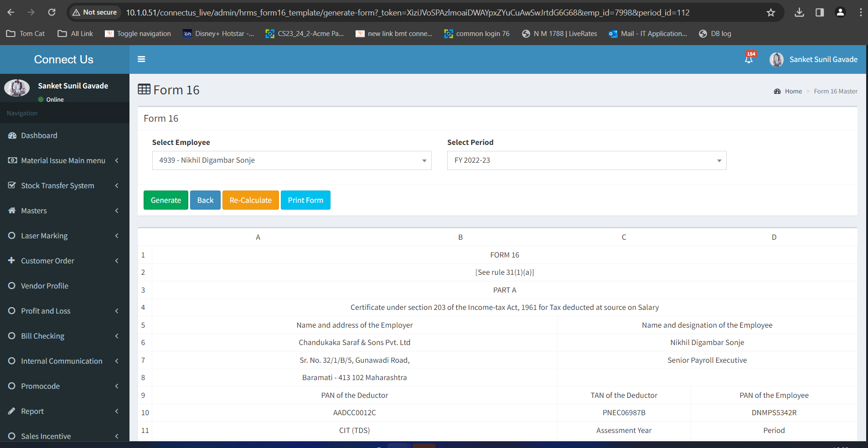The width and height of the screenshot is (868, 448).
Task: Open the Chrome profile icon
Action: (840, 12)
